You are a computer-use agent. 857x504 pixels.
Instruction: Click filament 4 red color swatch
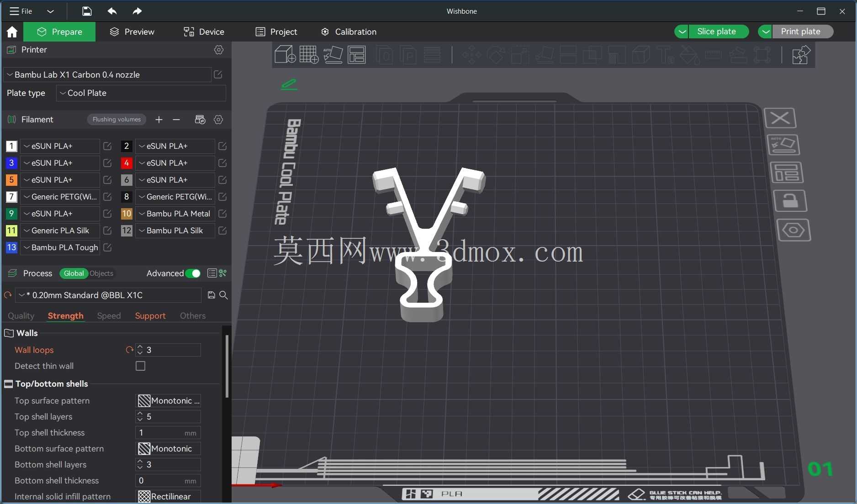tap(127, 163)
